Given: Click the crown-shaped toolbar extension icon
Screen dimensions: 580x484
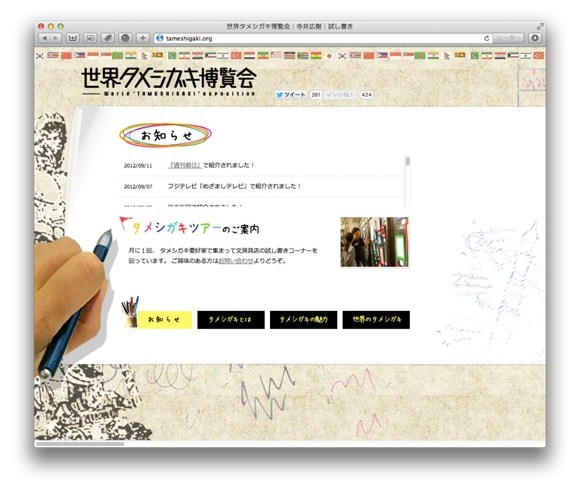Looking at the screenshot, I should click(x=72, y=38).
